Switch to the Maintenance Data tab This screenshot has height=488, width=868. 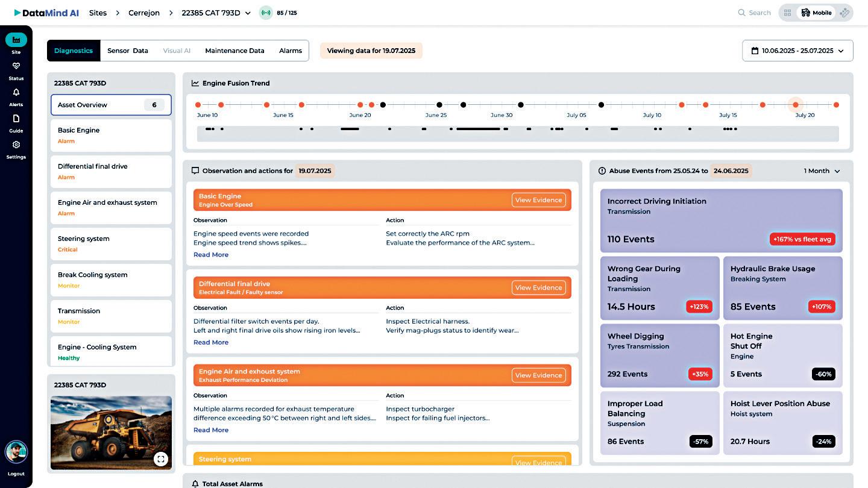234,51
